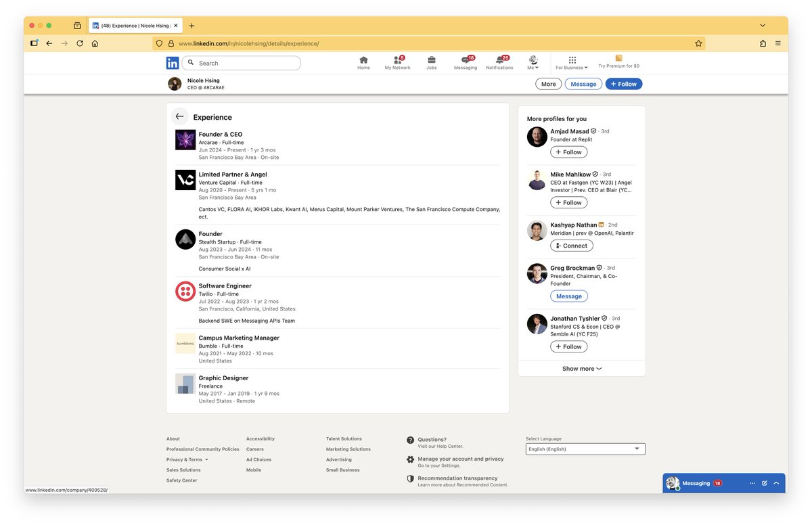Open the Founder & CEO experience title
Screen dimensions: 812x525
(221, 135)
